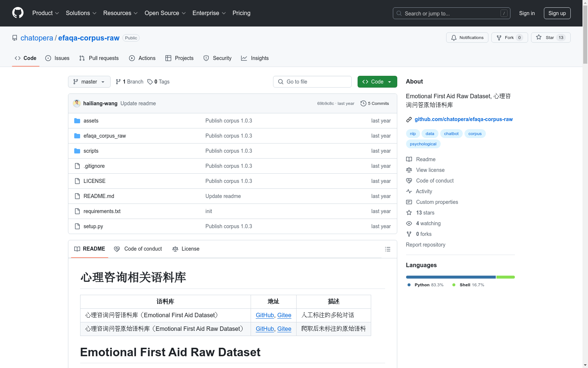Open the Resources dropdown
Screen dimensions: 588x368
tap(121, 13)
